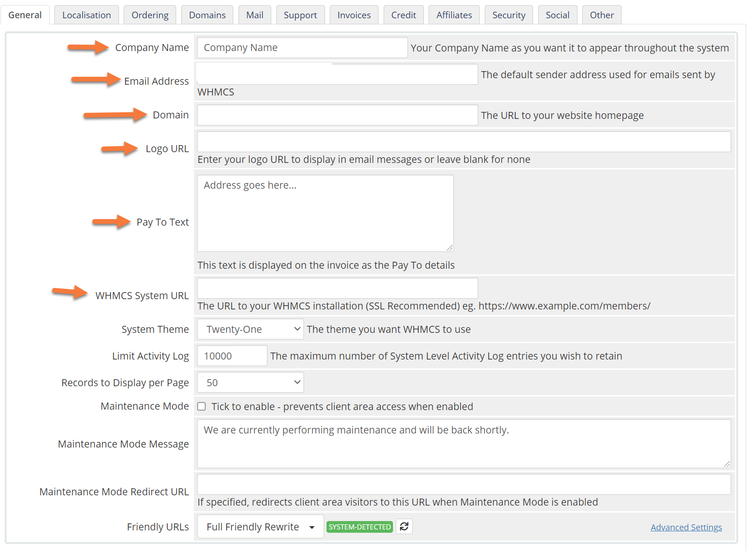Image resolution: width=756 pixels, height=551 pixels.
Task: Open the System Theme dropdown
Action: (250, 329)
